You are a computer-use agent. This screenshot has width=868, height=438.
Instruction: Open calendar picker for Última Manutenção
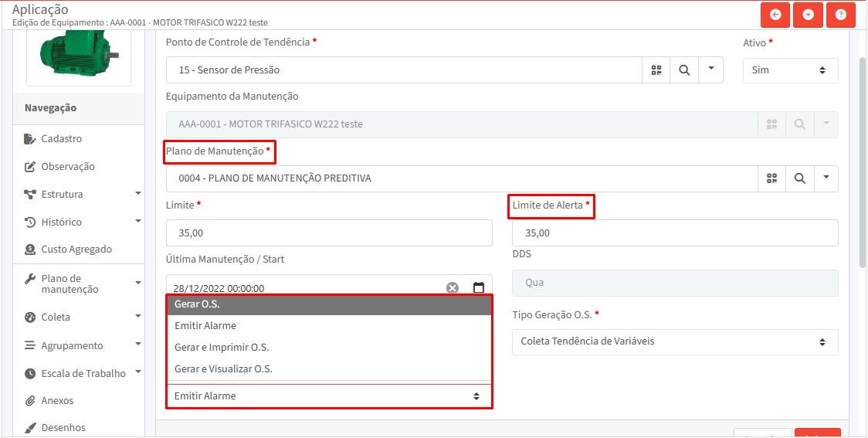478,288
